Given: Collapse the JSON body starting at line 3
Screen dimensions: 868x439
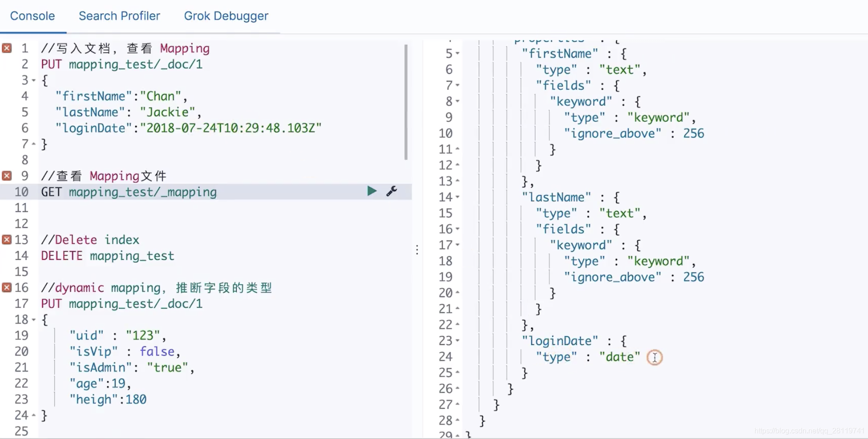Looking at the screenshot, I should pos(33,80).
